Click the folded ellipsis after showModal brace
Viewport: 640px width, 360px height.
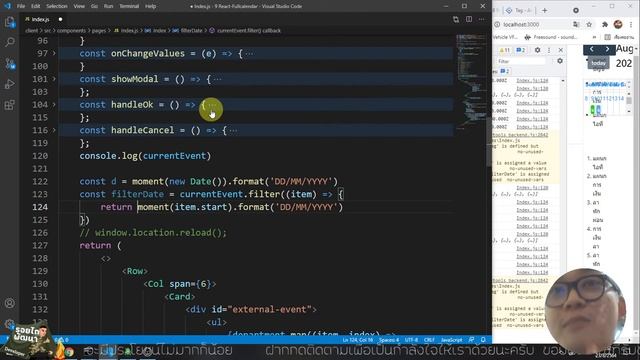tap(218, 79)
